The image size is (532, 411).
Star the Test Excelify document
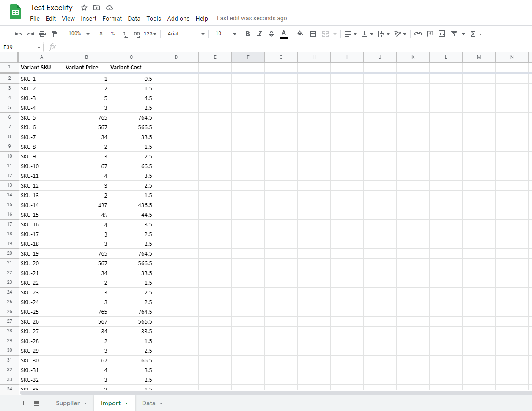pos(84,8)
